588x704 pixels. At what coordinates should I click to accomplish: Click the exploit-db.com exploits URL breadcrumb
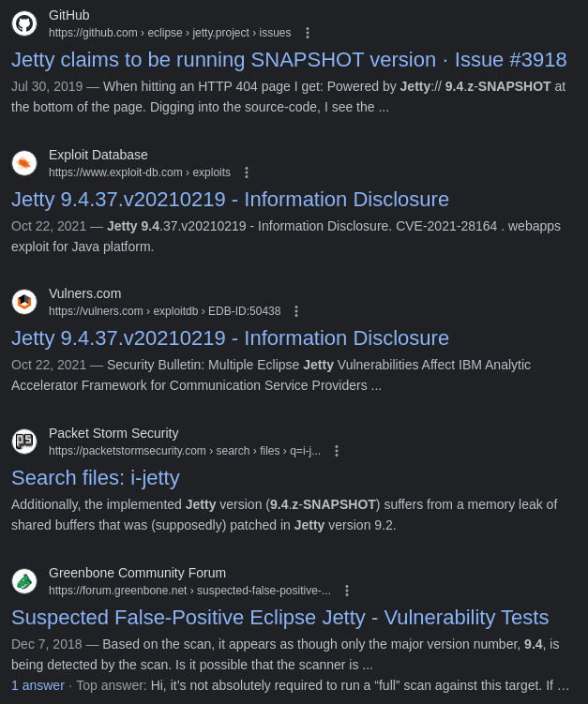click(x=140, y=172)
